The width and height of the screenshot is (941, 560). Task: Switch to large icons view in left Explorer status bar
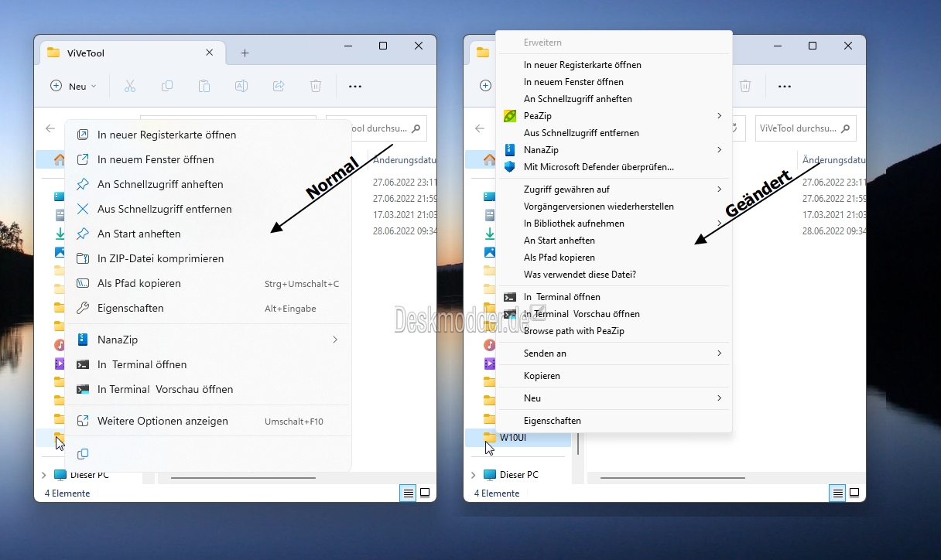[425, 493]
